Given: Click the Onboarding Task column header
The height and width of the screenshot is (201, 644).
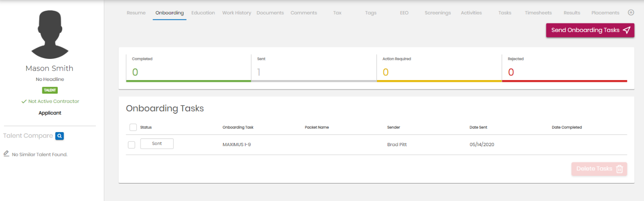Looking at the screenshot, I should pyautogui.click(x=238, y=127).
